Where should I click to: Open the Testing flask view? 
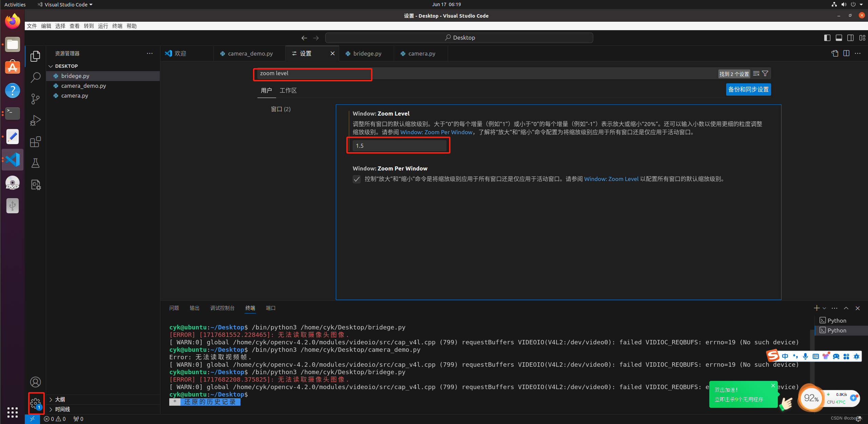pyautogui.click(x=35, y=163)
